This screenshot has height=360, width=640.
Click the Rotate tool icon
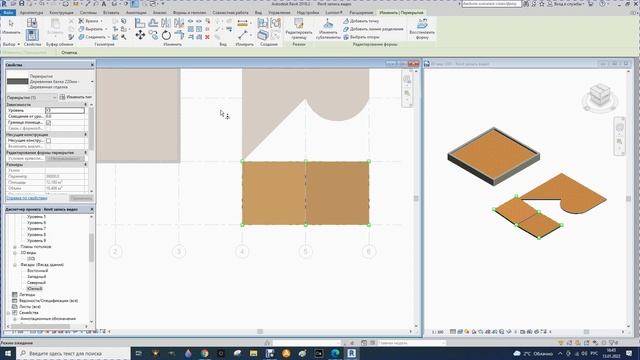pyautogui.click(x=166, y=36)
